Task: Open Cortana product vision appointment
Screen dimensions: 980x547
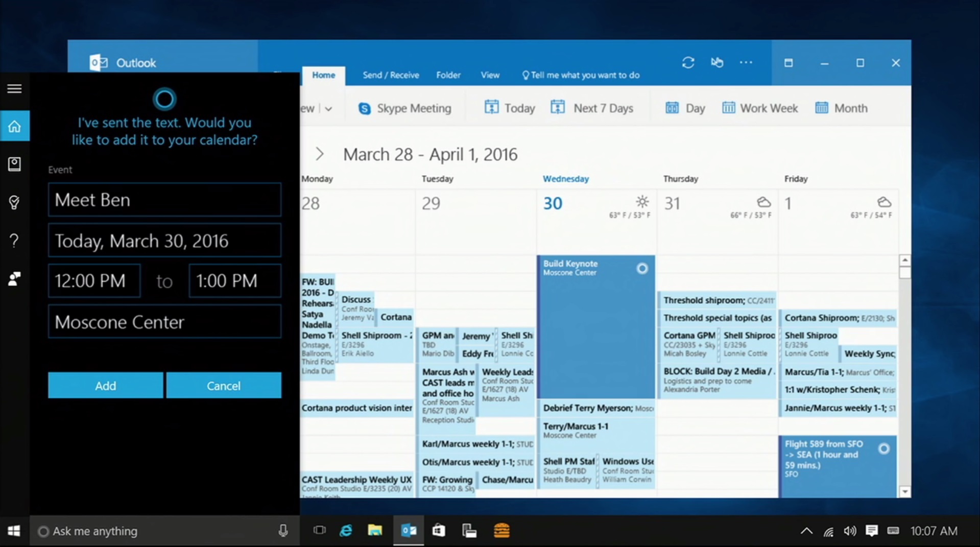Action: point(356,408)
